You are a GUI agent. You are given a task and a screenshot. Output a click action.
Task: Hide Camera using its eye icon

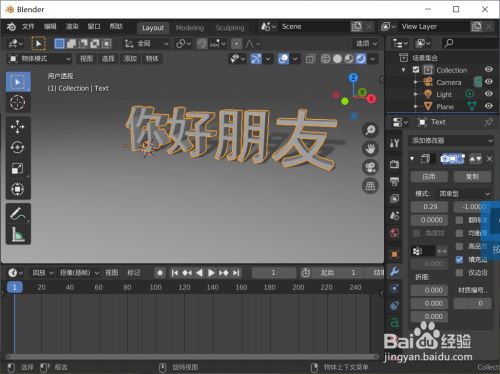coord(489,82)
